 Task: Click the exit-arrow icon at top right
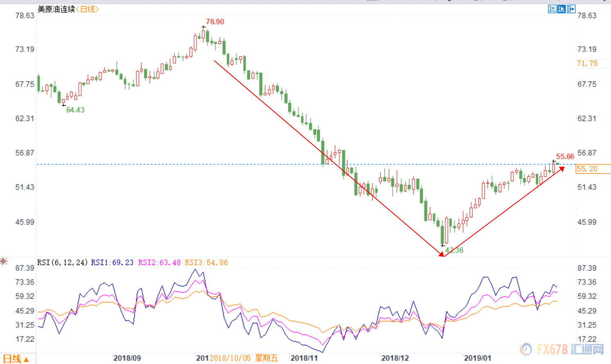pos(571,9)
